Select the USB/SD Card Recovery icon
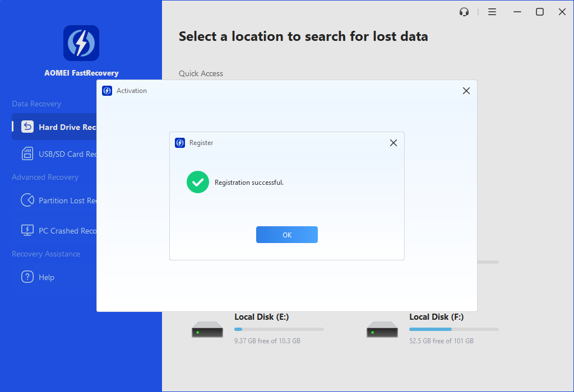The width and height of the screenshot is (574, 392). coord(27,154)
